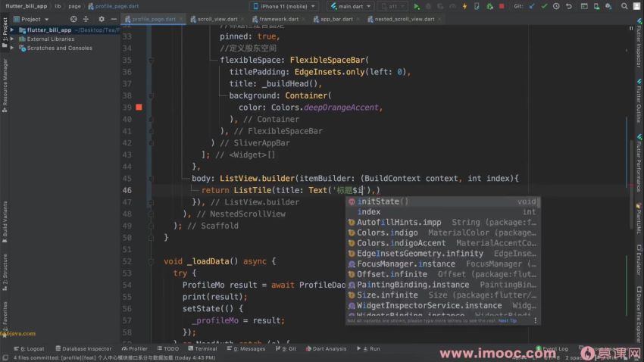Viewport: 644px width, 362px height.
Task: Collapse the FlexibleSpaceBar code fold marker
Action: click(x=152, y=60)
